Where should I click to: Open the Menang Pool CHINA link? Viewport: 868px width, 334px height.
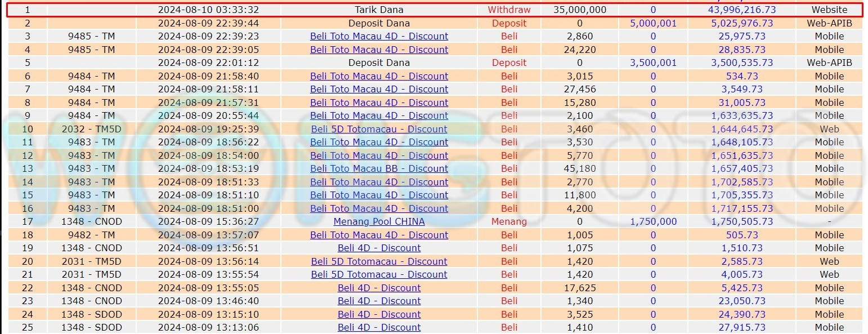[379, 221]
